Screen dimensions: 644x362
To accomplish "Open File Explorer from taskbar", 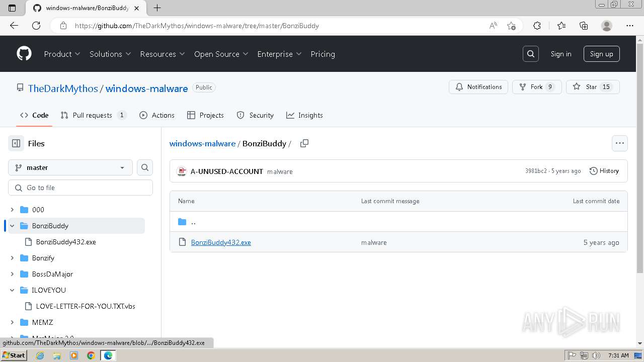I will (57, 355).
